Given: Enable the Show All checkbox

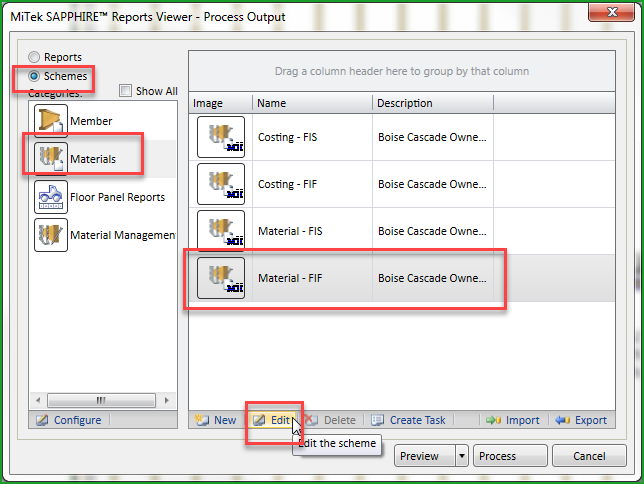Looking at the screenshot, I should 125,90.
